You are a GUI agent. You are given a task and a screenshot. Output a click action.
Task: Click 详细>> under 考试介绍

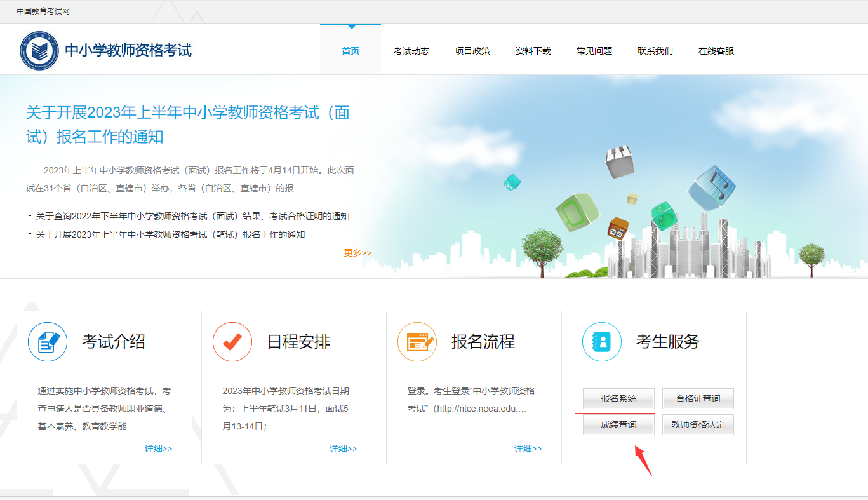pos(159,449)
